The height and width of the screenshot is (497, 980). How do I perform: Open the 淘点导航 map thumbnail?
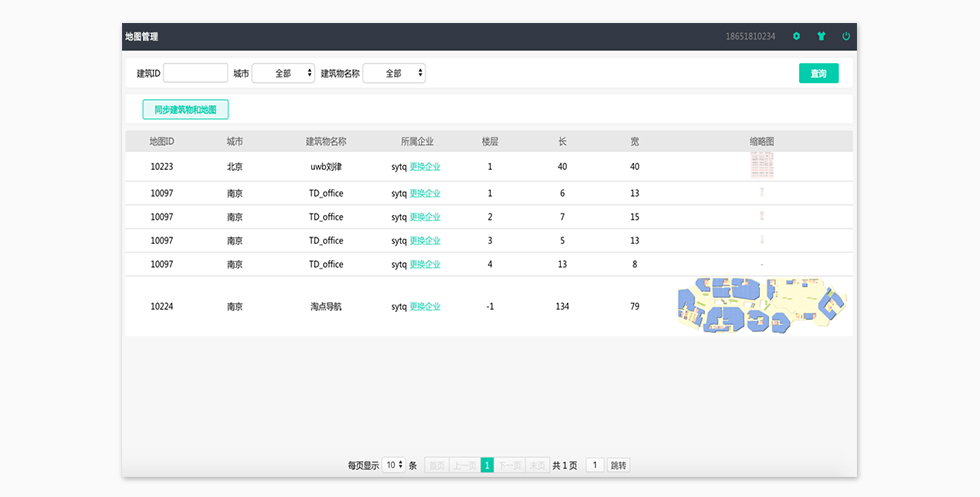pyautogui.click(x=762, y=306)
